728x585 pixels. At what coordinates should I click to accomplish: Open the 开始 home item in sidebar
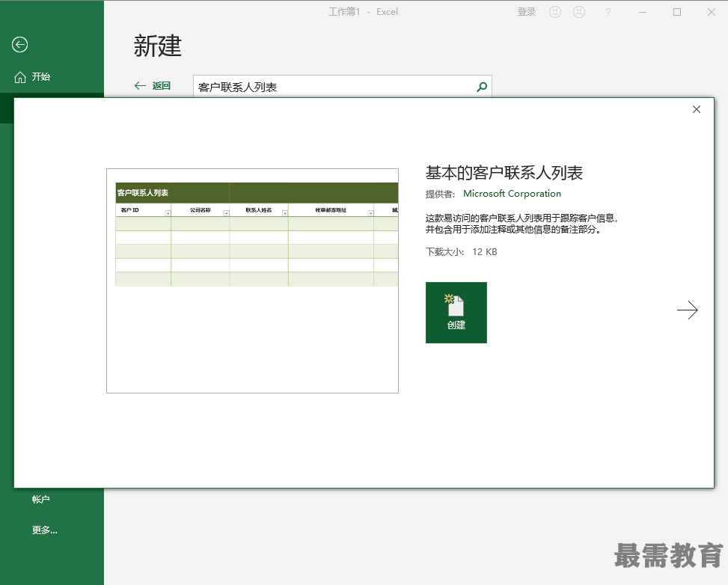pos(32,77)
